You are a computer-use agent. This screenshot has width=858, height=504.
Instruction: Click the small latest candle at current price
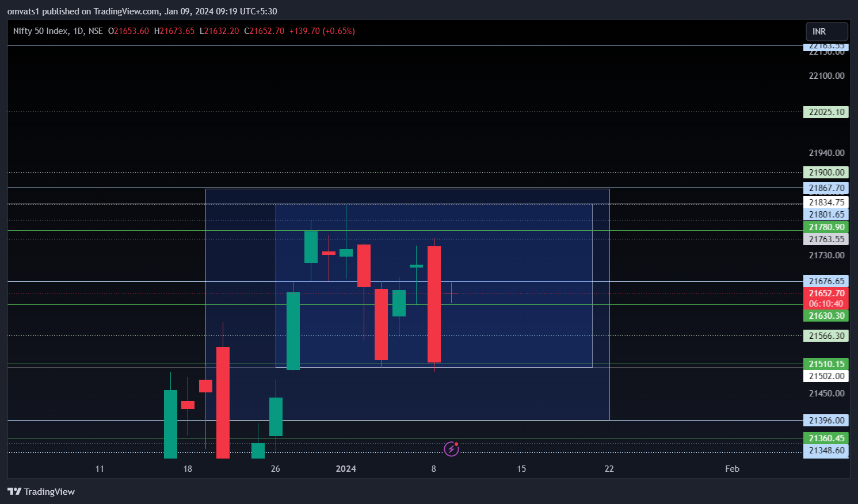click(452, 293)
